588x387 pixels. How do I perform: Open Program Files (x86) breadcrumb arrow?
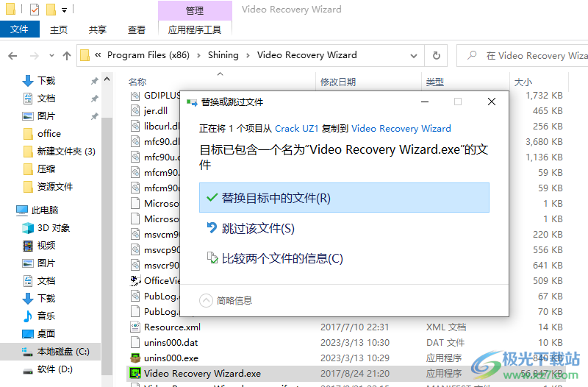pos(198,56)
